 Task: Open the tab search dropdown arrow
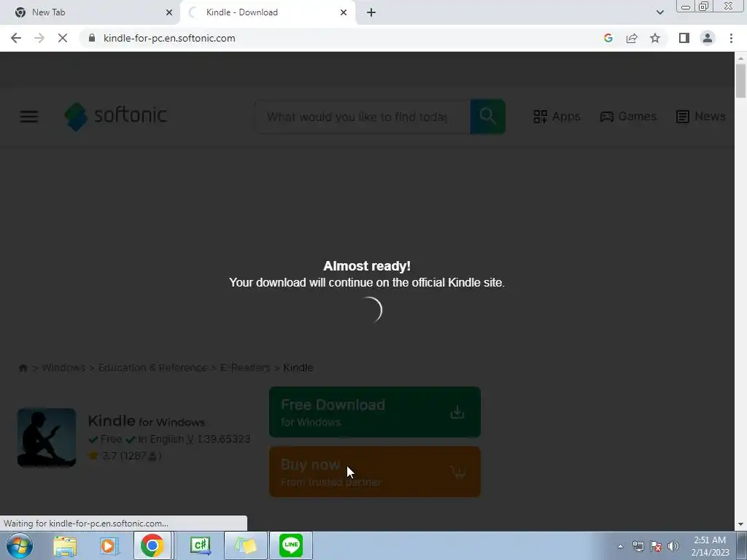[x=659, y=12]
